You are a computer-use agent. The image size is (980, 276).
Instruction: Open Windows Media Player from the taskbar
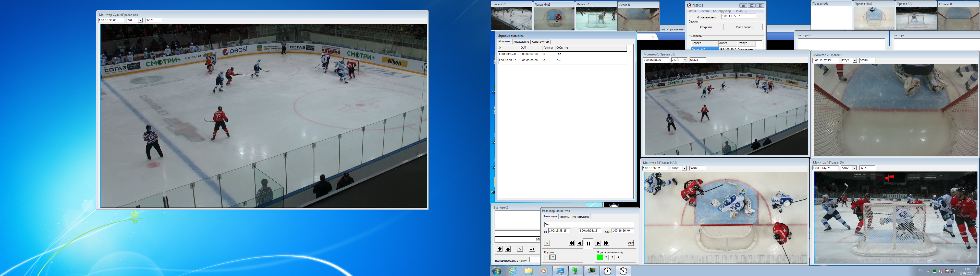click(x=544, y=271)
